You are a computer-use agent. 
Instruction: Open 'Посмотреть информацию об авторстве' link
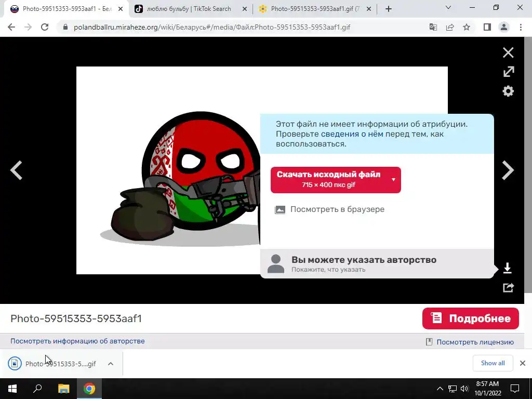pyautogui.click(x=78, y=341)
